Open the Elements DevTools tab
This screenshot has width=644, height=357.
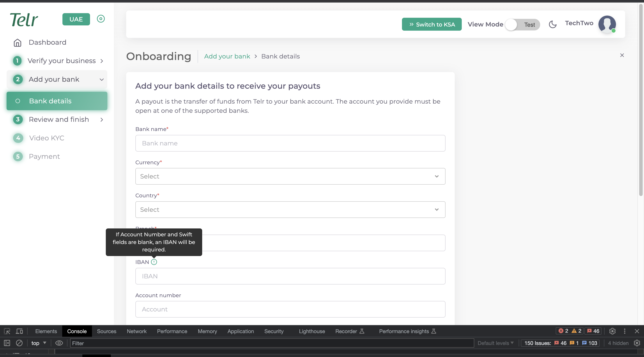(46, 331)
